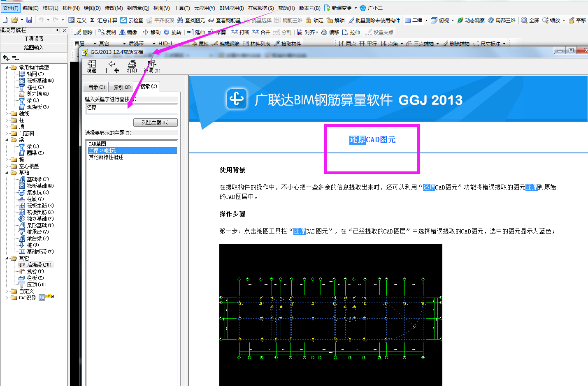Run the 云检查 cloud check
Screen dimensions: 588x386
[x=132, y=20]
